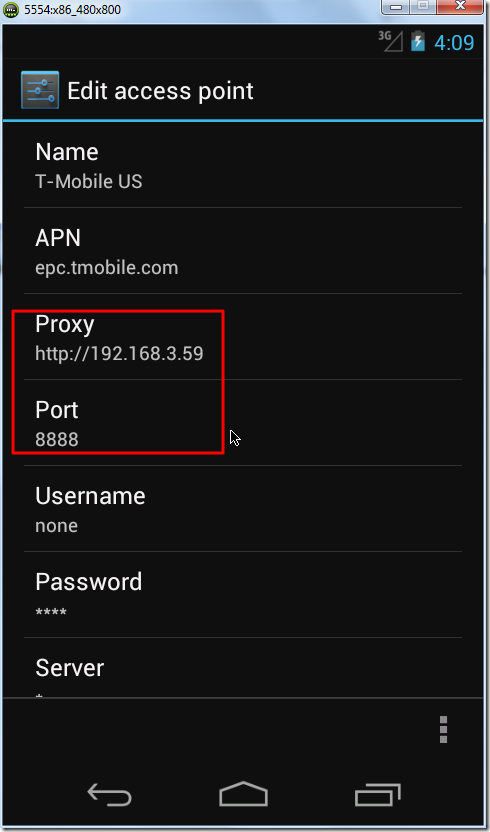490x832 pixels.
Task: Edit the Name field T-Mobile US
Action: click(x=243, y=166)
